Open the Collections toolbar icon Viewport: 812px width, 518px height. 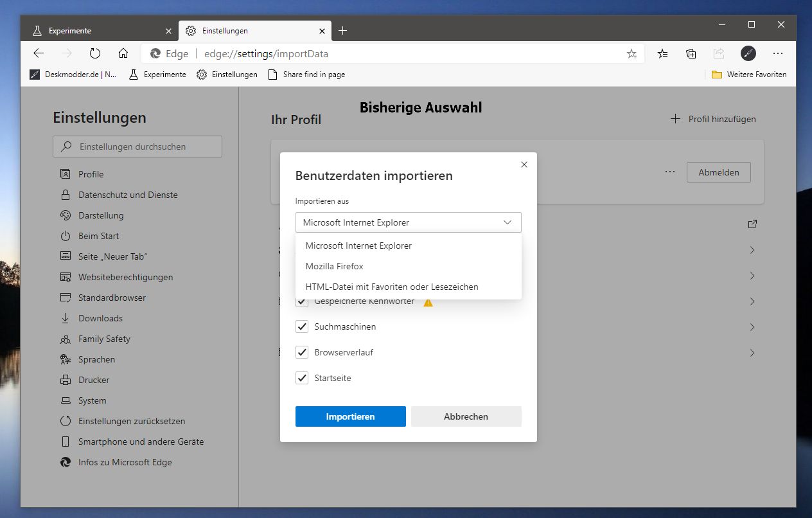pyautogui.click(x=691, y=53)
